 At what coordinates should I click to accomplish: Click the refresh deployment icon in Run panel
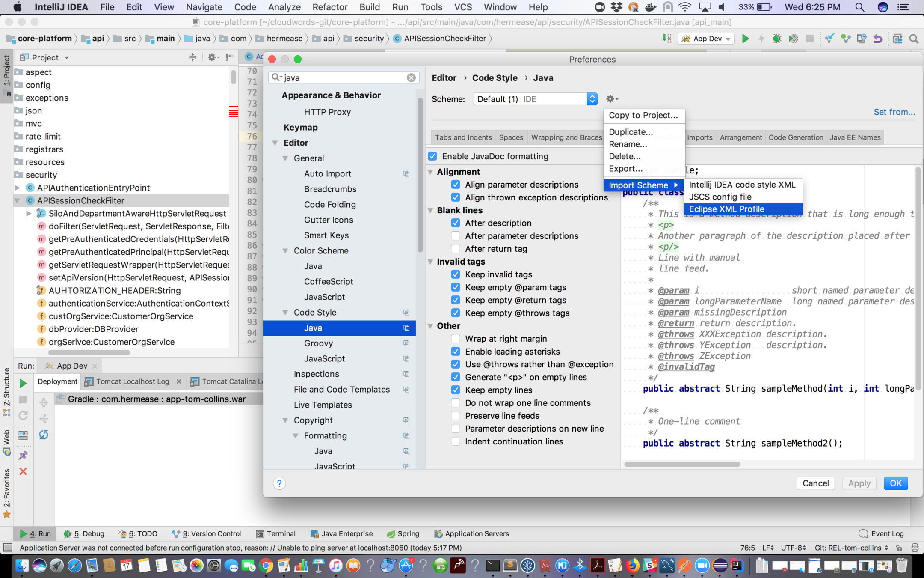pyautogui.click(x=44, y=435)
